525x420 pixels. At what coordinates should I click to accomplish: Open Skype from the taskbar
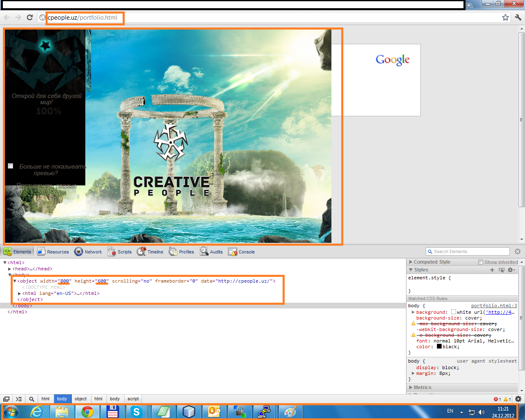pos(137,412)
